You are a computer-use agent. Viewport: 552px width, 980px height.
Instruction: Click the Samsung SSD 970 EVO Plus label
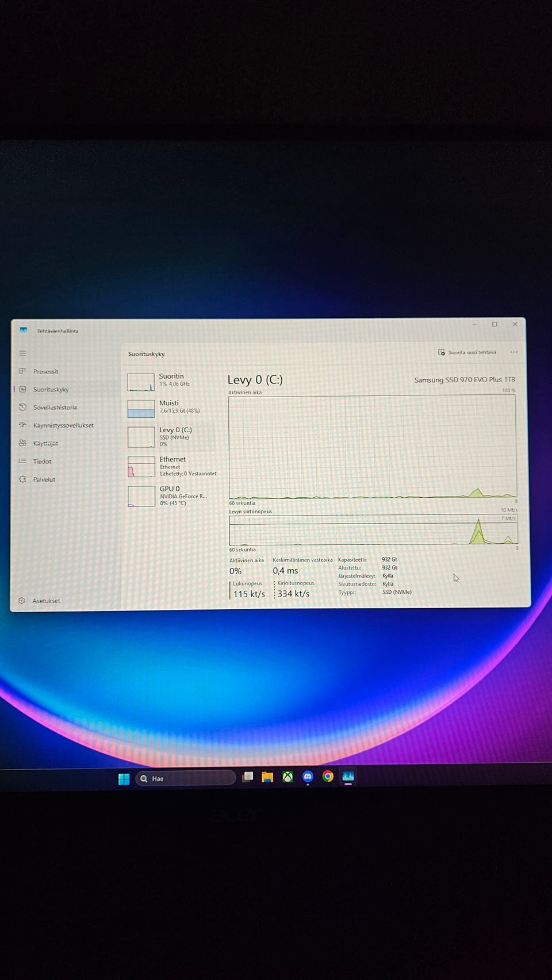pyautogui.click(x=465, y=380)
